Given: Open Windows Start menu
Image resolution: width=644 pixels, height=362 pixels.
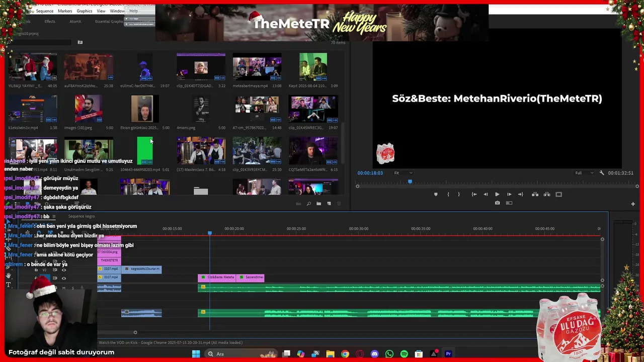Looking at the screenshot, I should click(196, 354).
